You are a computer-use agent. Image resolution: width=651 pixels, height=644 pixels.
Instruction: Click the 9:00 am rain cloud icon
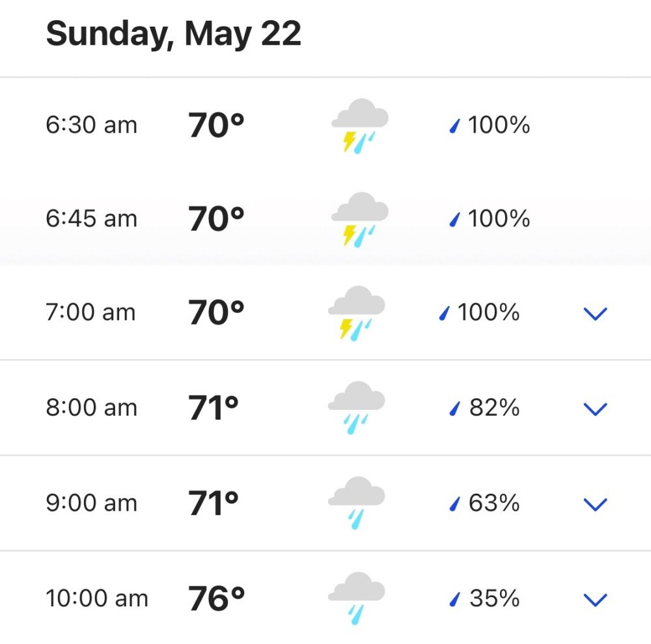coord(356,503)
